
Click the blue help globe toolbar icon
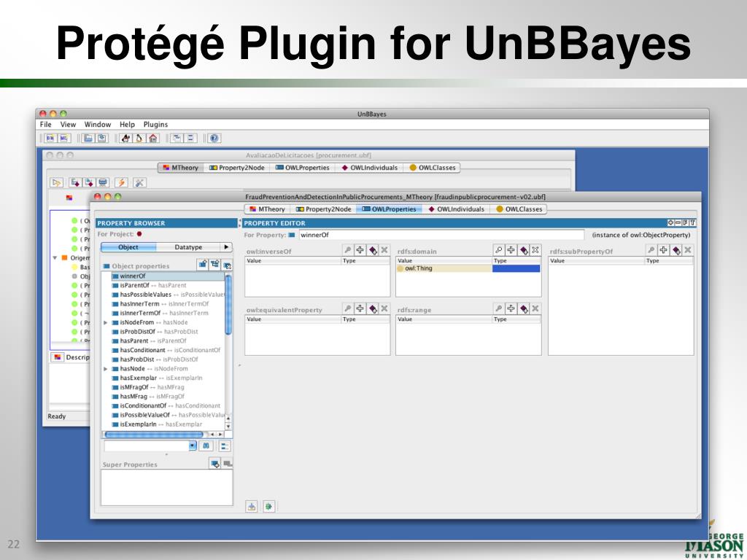coord(214,138)
